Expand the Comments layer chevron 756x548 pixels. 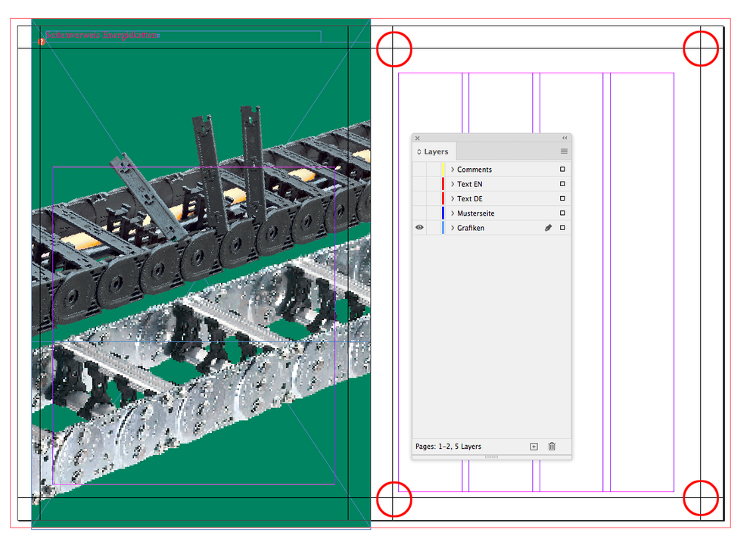(x=453, y=170)
